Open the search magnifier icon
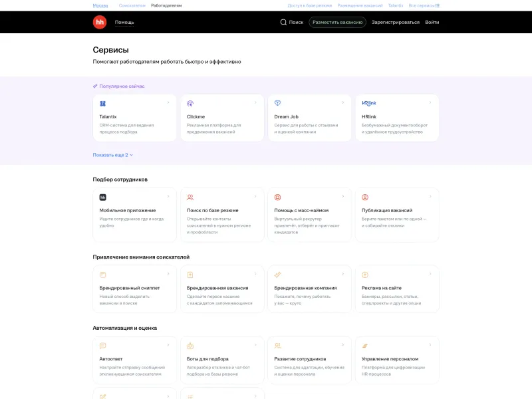 [x=283, y=22]
